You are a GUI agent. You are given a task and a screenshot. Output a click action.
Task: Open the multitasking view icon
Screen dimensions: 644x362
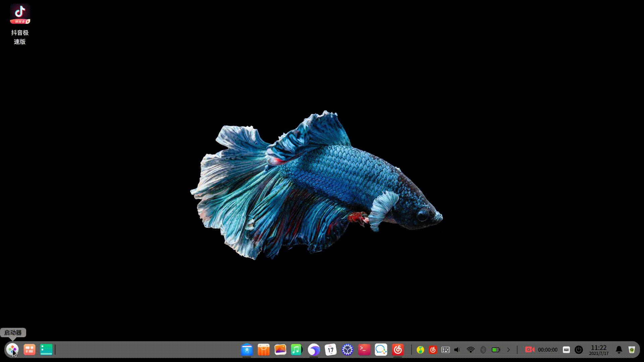[x=30, y=350]
